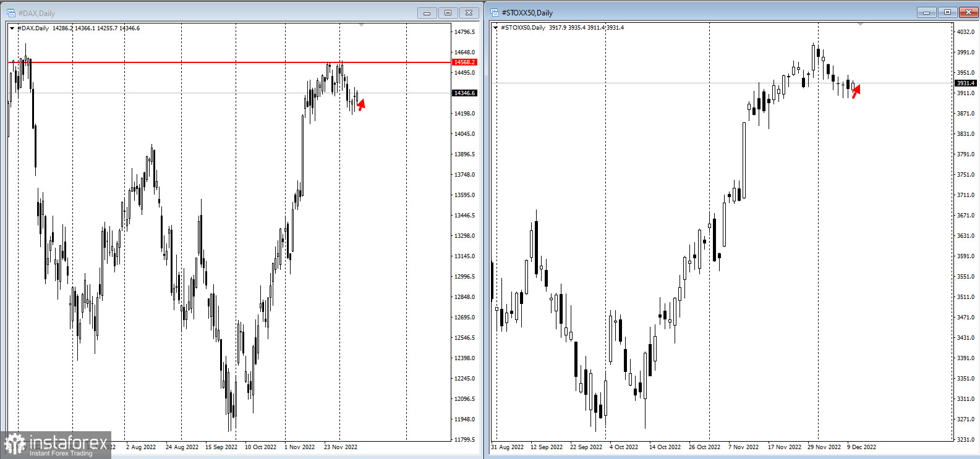
Task: Click the 31 Aug 2022 date label
Action: [507, 447]
